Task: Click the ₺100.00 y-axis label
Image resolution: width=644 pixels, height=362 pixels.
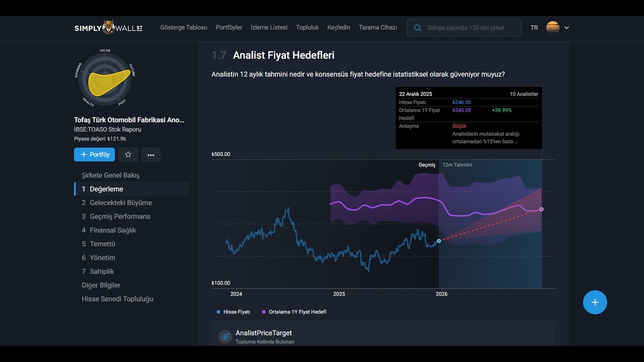Action: tap(221, 283)
